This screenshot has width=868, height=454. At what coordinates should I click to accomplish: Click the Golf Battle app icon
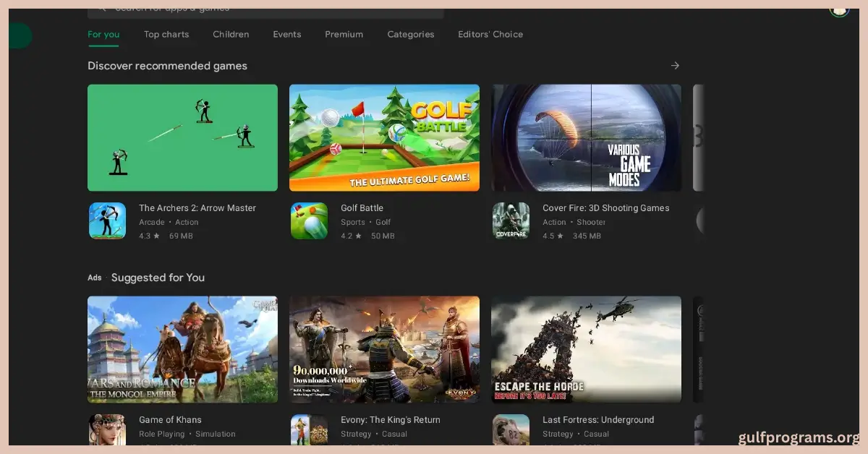point(309,220)
